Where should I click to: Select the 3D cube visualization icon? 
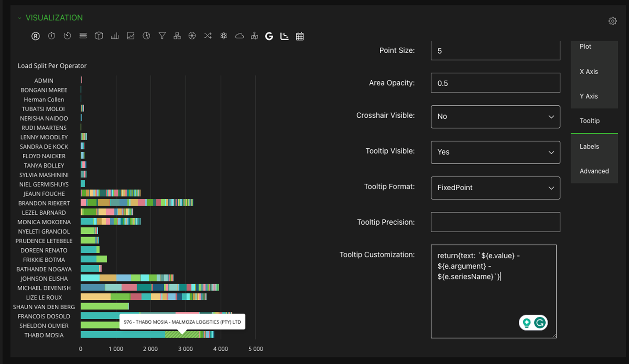[99, 36]
